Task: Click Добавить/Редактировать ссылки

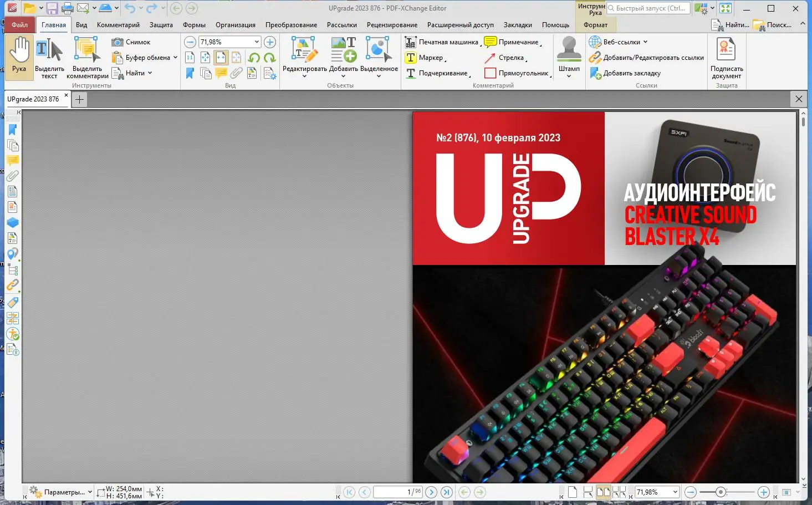Action: click(x=646, y=58)
